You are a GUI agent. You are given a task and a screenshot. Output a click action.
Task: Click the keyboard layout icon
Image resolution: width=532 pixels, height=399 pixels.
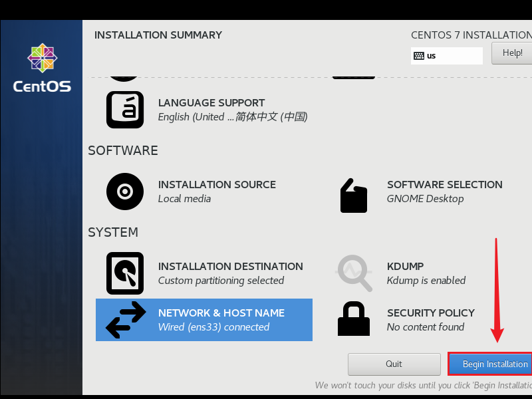click(419, 56)
